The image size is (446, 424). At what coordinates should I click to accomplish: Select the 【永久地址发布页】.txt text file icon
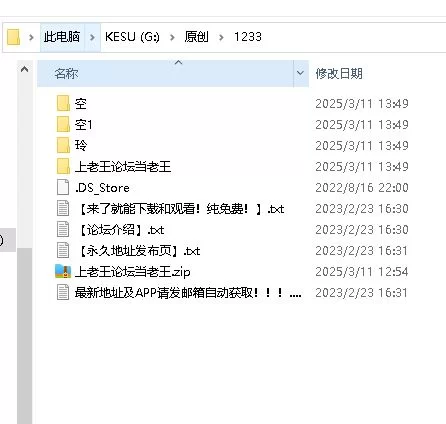tap(63, 251)
